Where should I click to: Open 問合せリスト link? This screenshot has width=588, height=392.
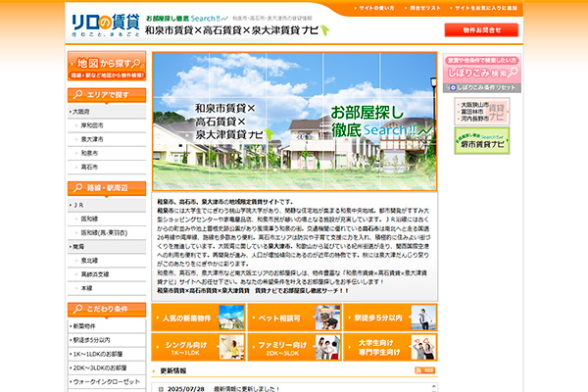click(424, 8)
